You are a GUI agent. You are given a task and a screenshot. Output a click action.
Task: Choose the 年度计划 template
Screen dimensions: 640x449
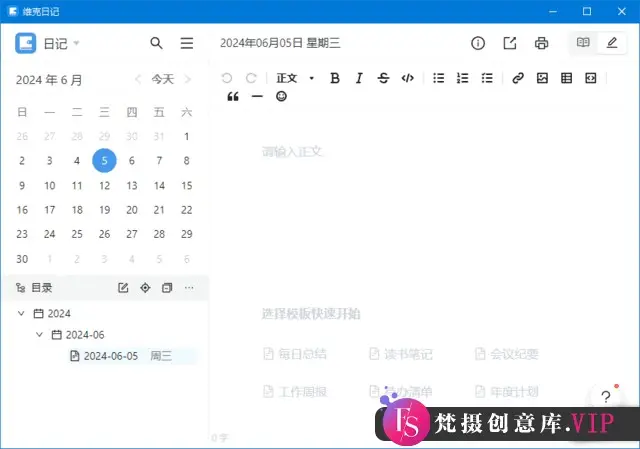pyautogui.click(x=507, y=391)
